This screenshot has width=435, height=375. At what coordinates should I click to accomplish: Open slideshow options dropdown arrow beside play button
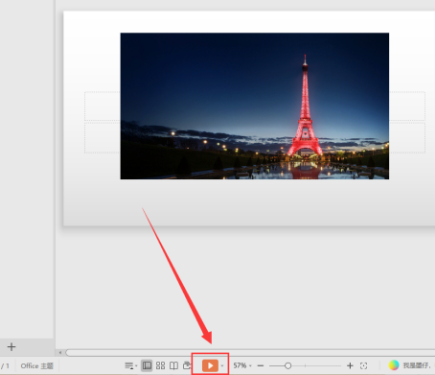coord(222,366)
